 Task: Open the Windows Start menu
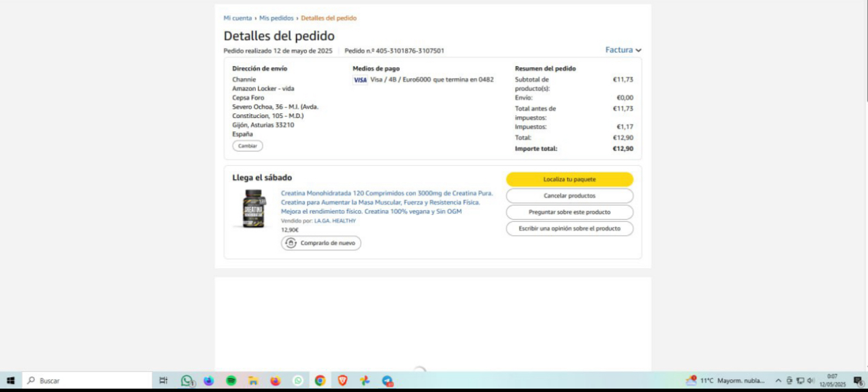click(x=11, y=381)
